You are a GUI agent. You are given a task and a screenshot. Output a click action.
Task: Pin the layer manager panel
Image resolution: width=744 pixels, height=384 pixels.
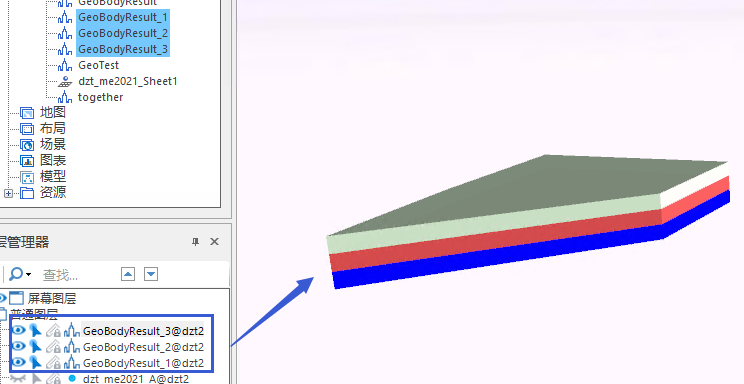click(195, 242)
